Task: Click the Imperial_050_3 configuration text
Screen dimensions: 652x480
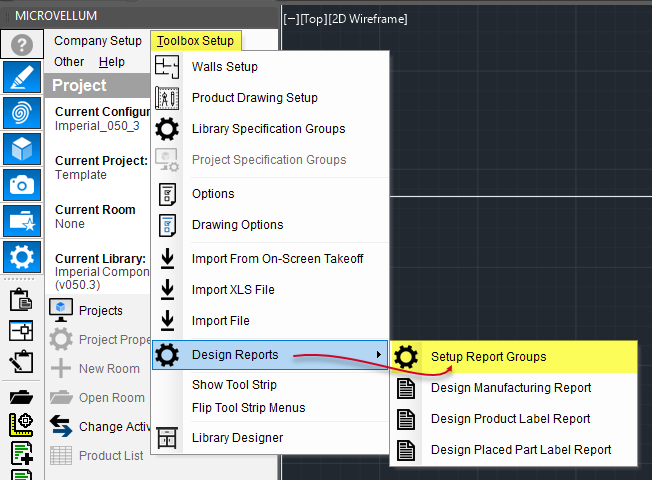Action: [x=97, y=126]
